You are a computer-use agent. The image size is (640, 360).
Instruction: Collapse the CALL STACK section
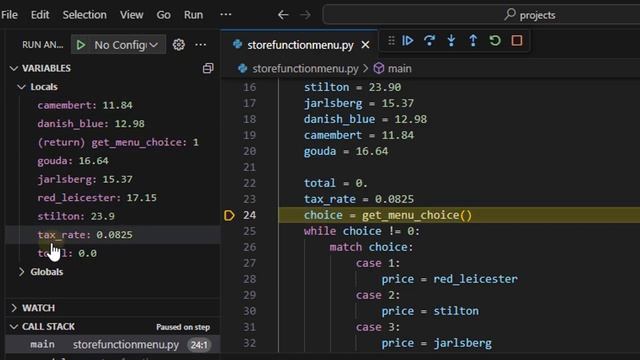14,327
